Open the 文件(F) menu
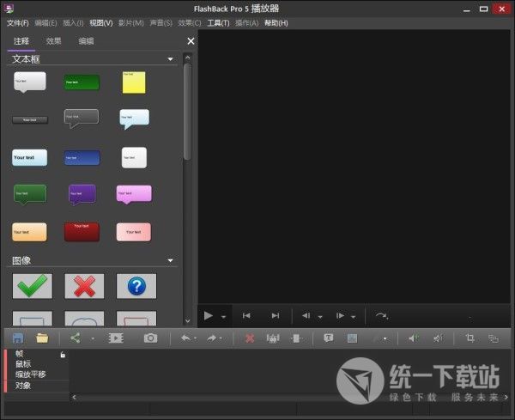The image size is (515, 420). click(x=17, y=22)
